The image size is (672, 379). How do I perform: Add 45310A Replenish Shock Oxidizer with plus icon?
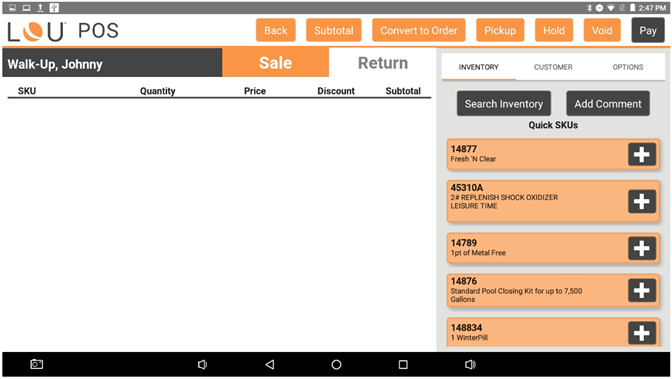(x=642, y=202)
